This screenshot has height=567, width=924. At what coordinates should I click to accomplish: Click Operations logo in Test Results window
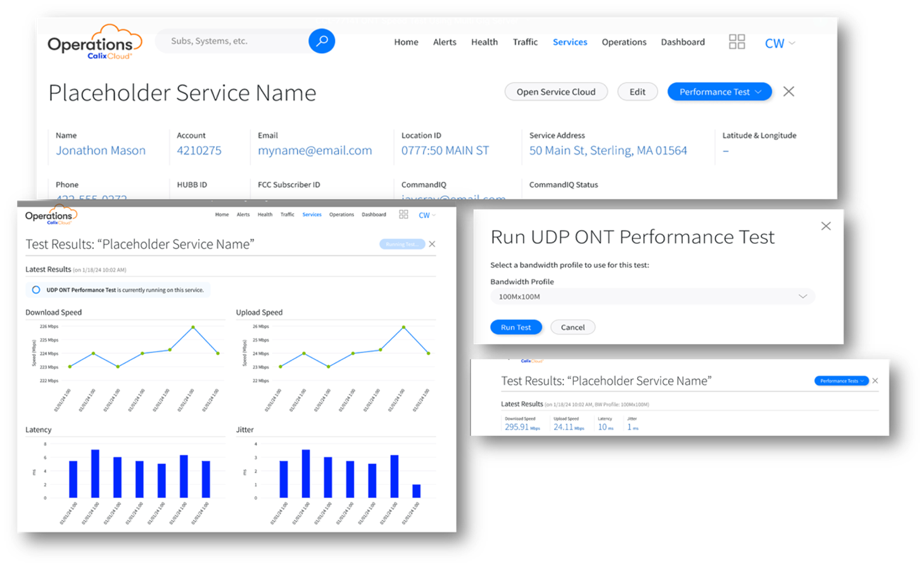pos(51,215)
